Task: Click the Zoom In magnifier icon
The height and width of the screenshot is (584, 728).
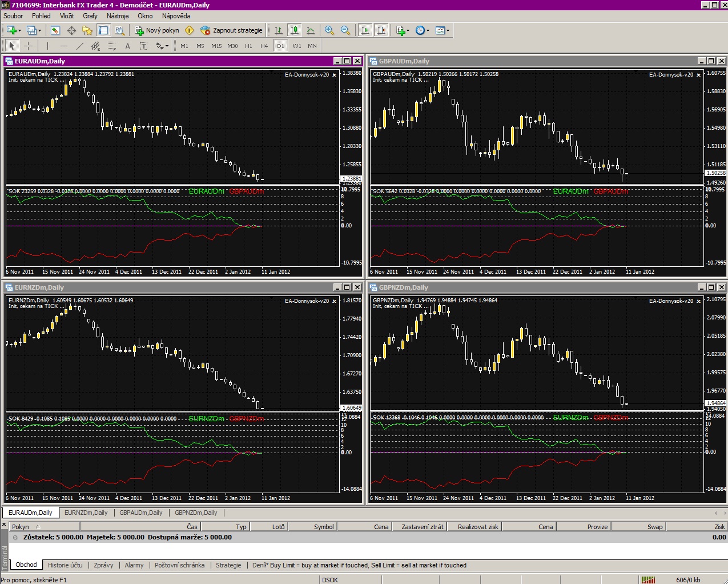Action: (329, 30)
